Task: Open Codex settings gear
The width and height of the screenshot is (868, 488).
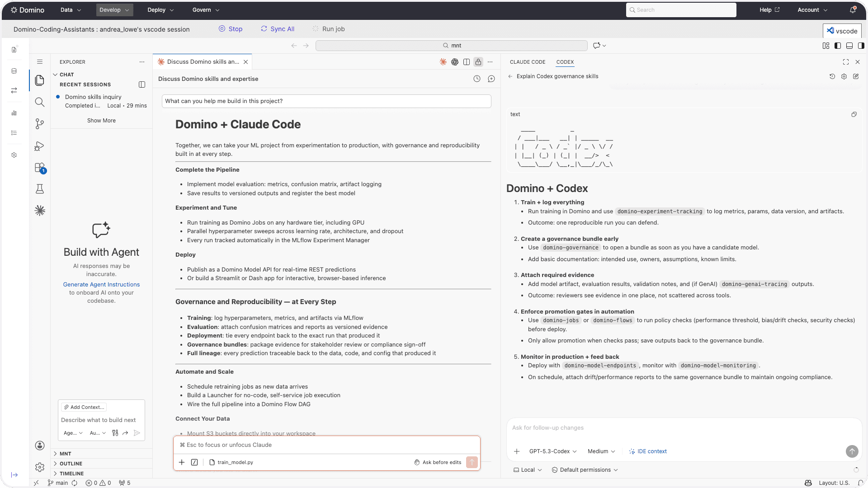Action: (844, 76)
